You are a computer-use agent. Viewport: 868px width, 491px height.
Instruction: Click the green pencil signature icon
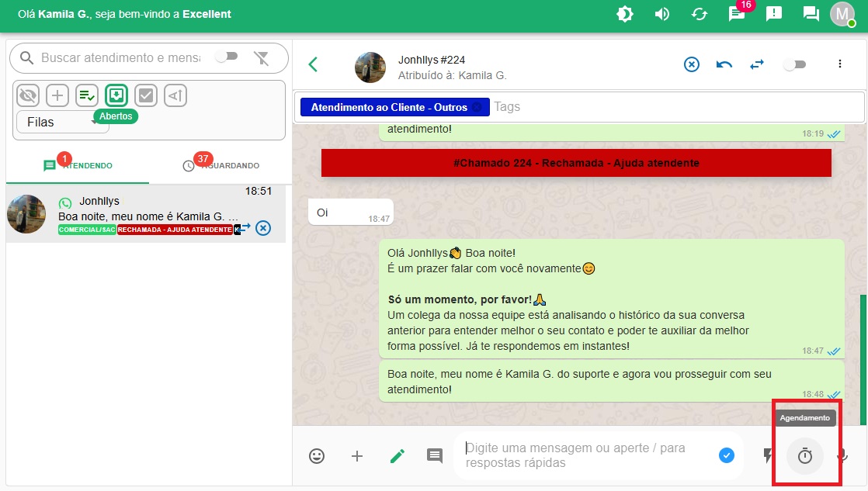point(398,456)
